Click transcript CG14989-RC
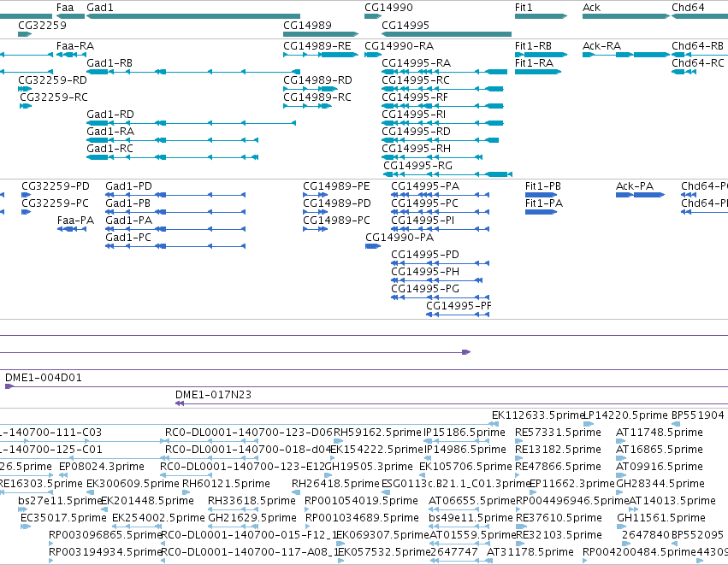The image size is (728, 565). [x=317, y=97]
